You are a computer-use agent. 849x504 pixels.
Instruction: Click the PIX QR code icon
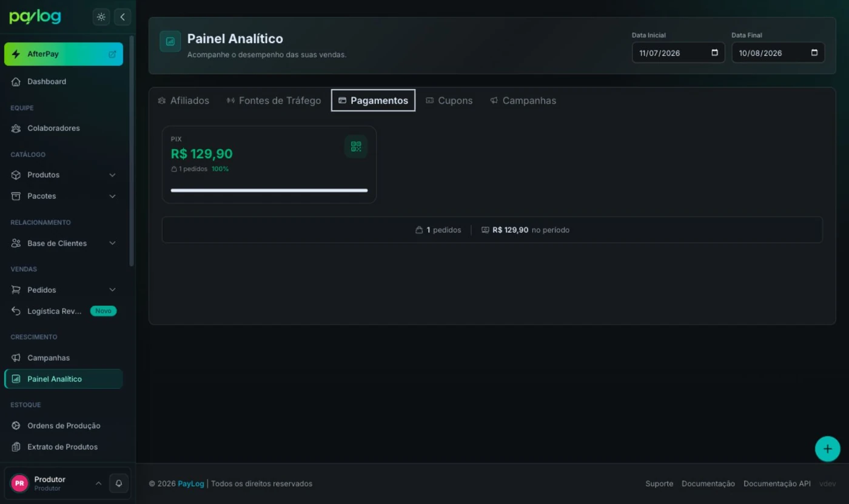[356, 147]
